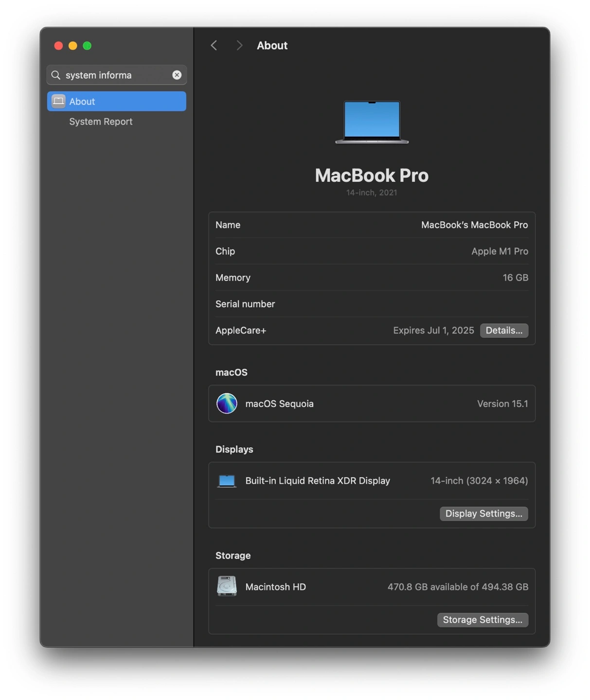
Task: Select About in the sidebar
Action: coord(117,101)
